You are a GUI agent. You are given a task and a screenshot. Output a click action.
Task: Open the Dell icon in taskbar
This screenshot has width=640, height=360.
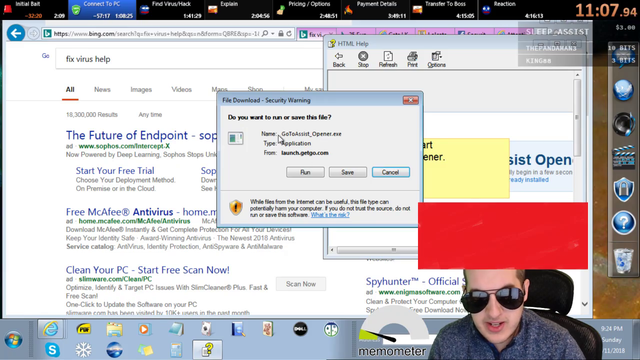pyautogui.click(x=300, y=329)
